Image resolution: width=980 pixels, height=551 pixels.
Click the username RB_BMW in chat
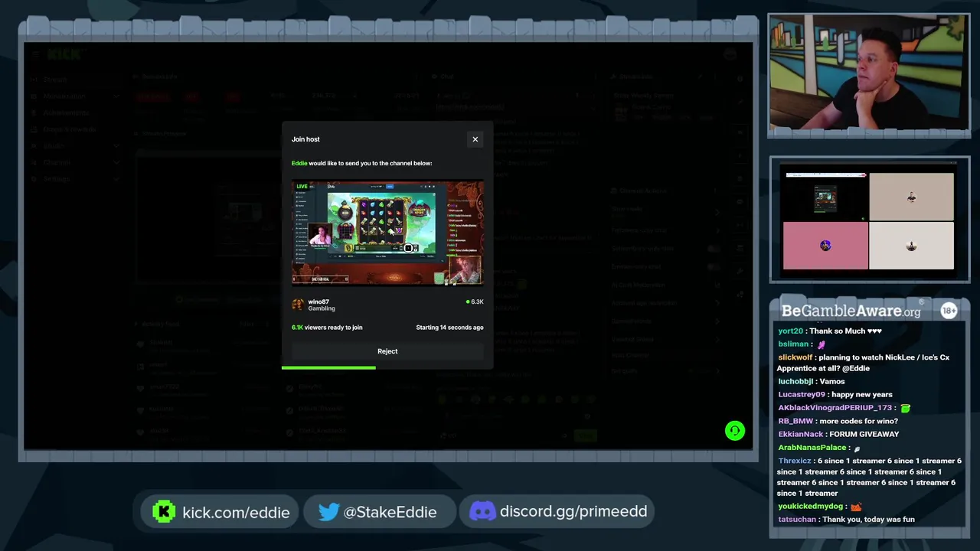[x=795, y=422]
